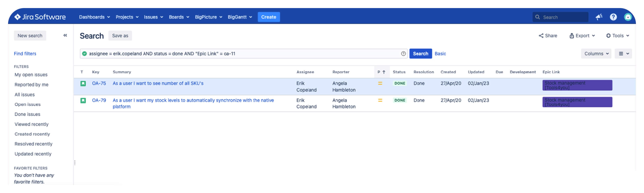644x193 pixels.
Task: Click the Share button
Action: point(548,35)
